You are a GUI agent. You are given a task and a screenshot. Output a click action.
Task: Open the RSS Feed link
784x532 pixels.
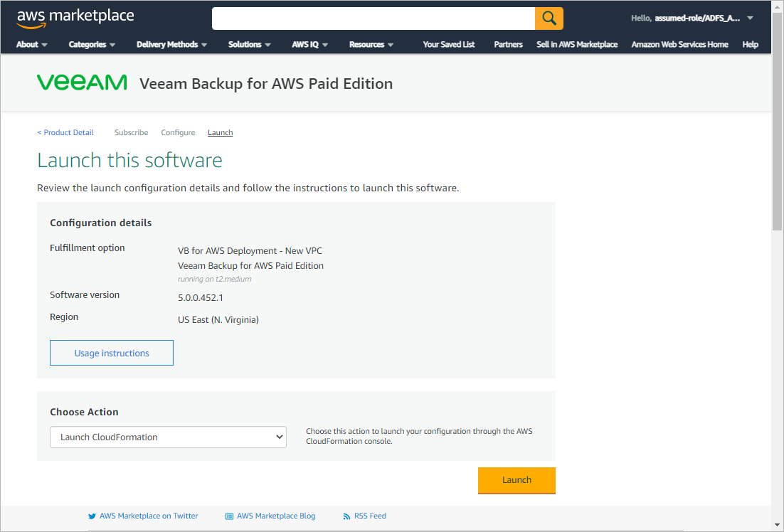pyautogui.click(x=370, y=516)
